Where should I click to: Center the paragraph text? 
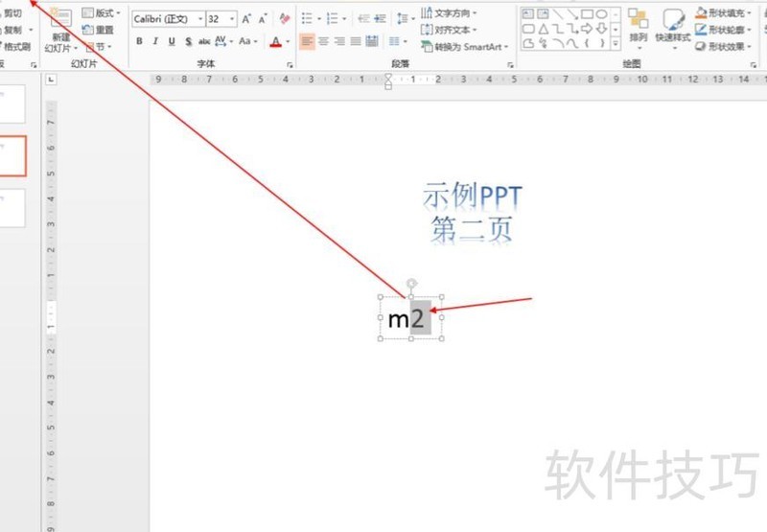pyautogui.click(x=323, y=41)
